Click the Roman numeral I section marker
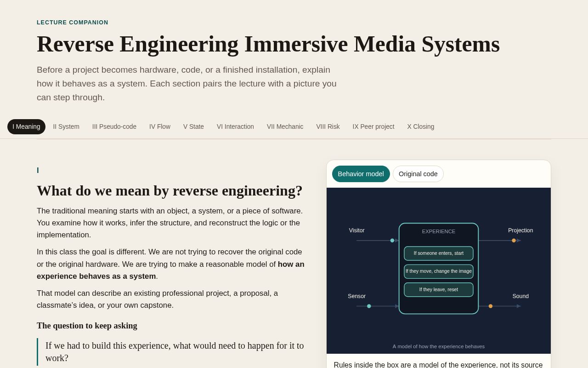 (38, 171)
